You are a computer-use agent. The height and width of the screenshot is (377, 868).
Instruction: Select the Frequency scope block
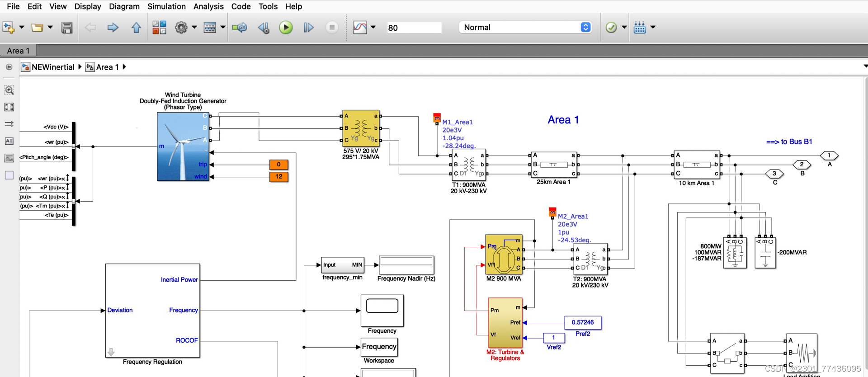pyautogui.click(x=382, y=311)
